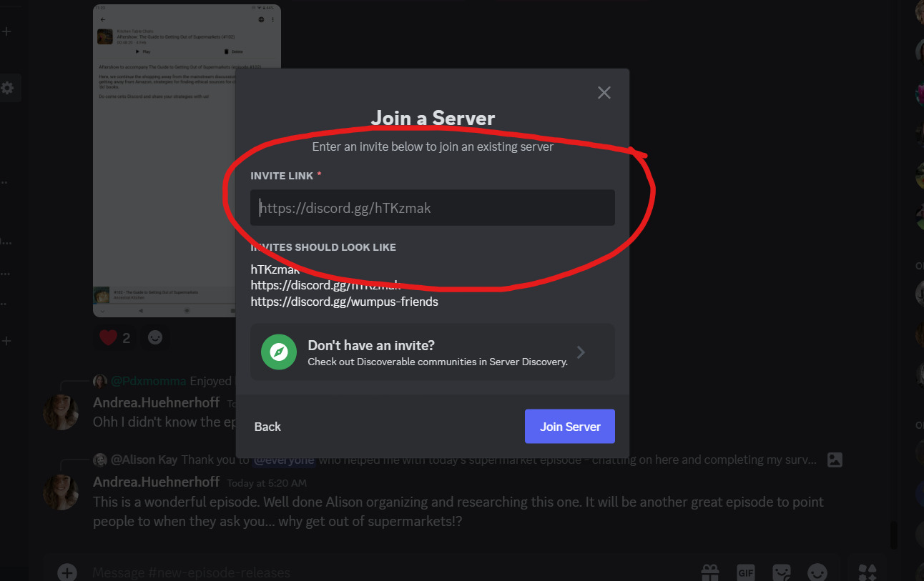Viewport: 924px width, 581px height.
Task: Click Andrea's avatar beside the "wonderful episode" message
Action: click(x=61, y=492)
